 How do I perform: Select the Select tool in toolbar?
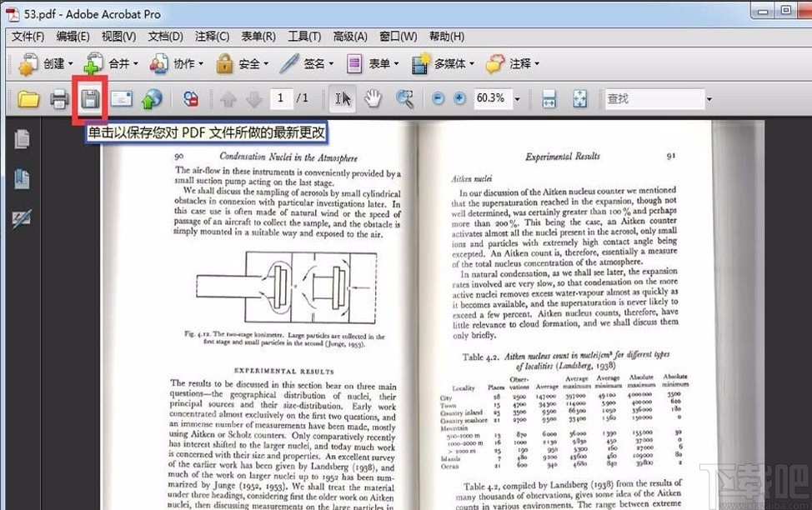[342, 98]
